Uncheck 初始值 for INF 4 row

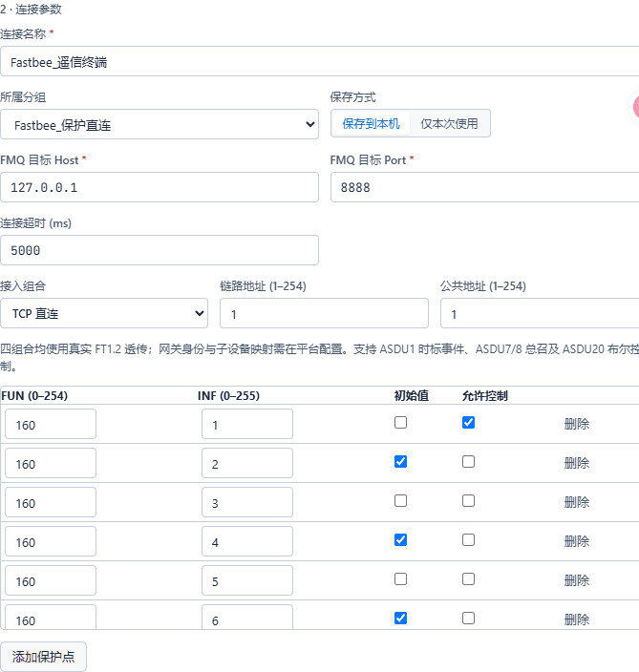pos(400,540)
